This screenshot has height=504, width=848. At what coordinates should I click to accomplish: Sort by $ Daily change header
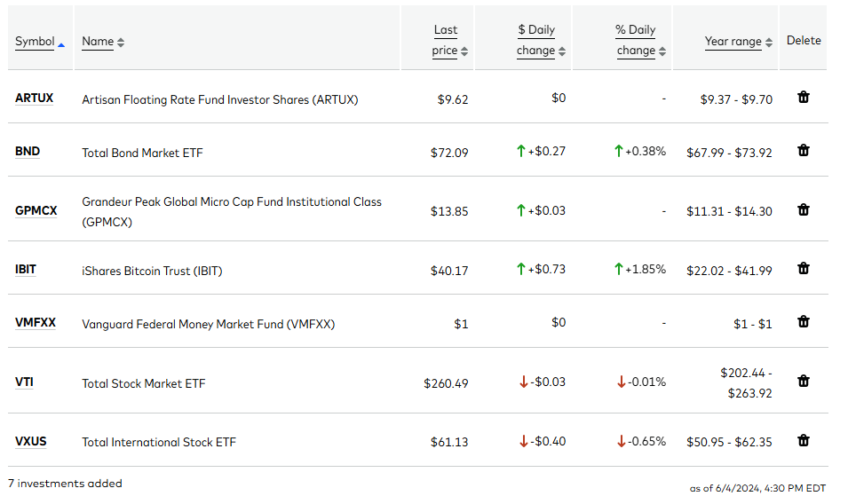tap(541, 40)
